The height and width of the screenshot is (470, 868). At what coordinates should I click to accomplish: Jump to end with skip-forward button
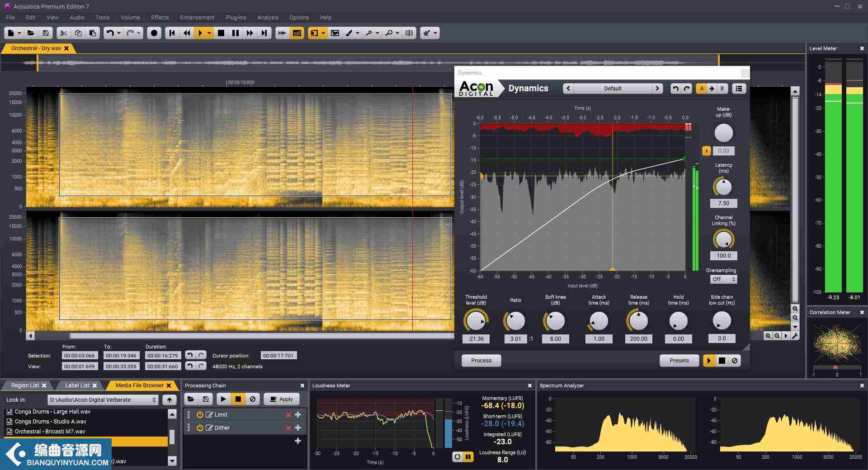pyautogui.click(x=264, y=33)
